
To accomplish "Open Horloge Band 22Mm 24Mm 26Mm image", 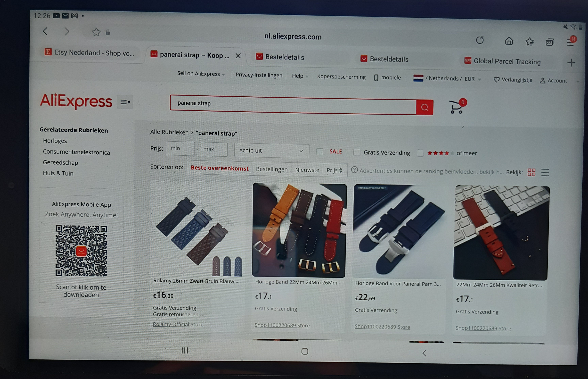I will [x=299, y=230].
